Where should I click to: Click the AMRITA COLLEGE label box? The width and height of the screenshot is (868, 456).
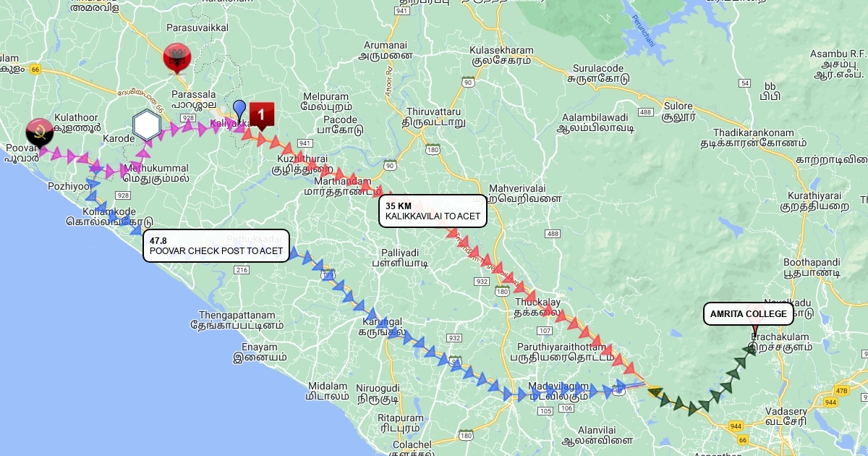[x=748, y=313]
